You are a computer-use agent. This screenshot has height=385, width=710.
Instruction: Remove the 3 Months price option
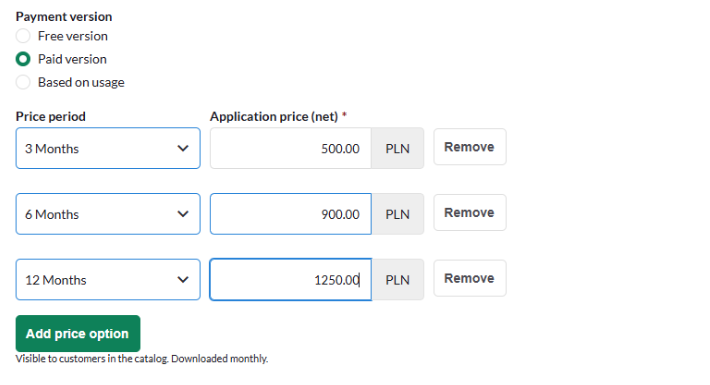pyautogui.click(x=470, y=147)
